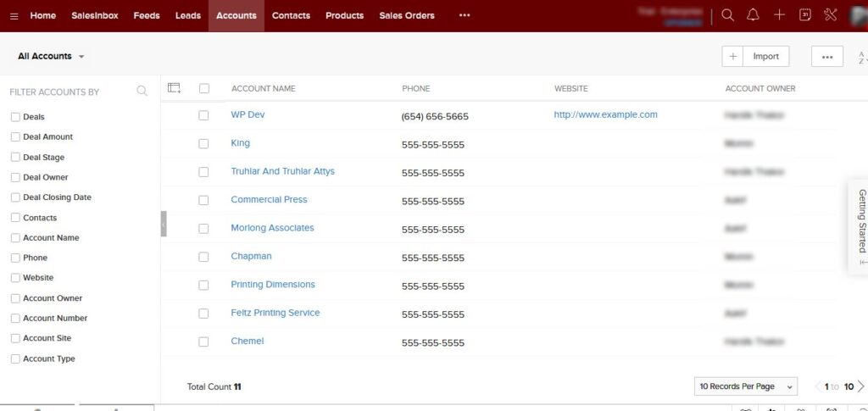Viewport: 868px width, 411px height.
Task: Check the Deal Closing Date filter
Action: 15,197
